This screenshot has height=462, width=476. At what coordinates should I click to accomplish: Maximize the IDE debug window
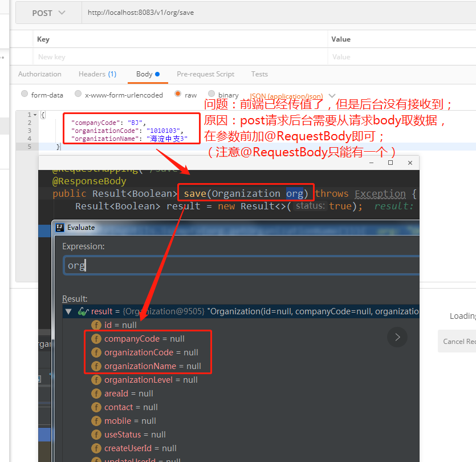point(390,163)
